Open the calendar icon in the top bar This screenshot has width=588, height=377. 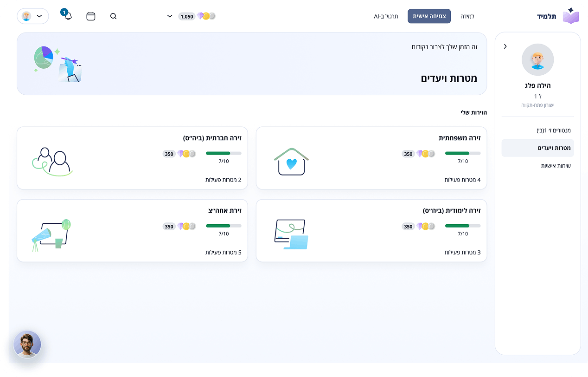91,16
